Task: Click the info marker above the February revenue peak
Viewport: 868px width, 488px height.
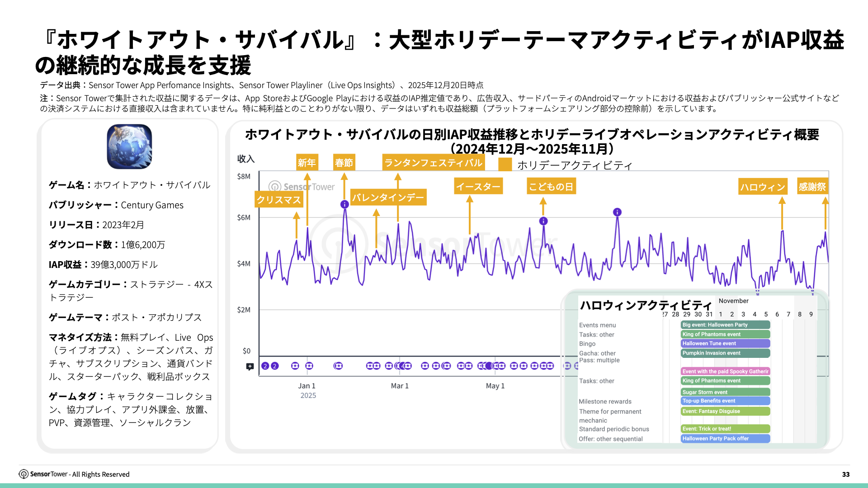Action: [x=345, y=203]
